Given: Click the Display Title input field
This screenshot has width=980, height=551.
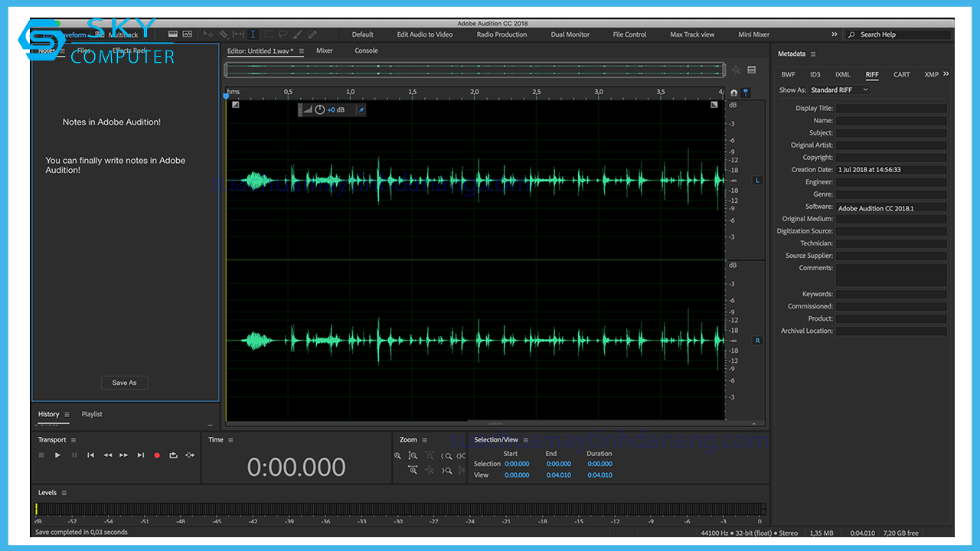Looking at the screenshot, I should click(890, 109).
